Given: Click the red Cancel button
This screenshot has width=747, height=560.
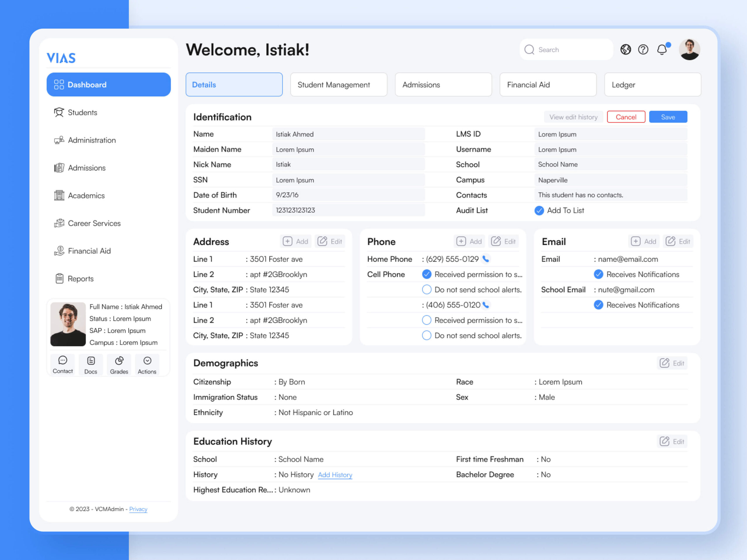Looking at the screenshot, I should point(626,117).
